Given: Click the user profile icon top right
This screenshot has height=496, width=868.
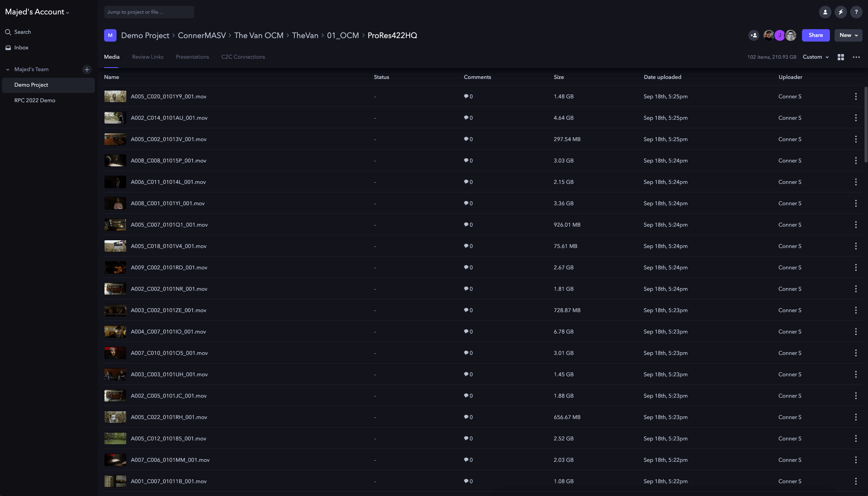Looking at the screenshot, I should pos(825,12).
